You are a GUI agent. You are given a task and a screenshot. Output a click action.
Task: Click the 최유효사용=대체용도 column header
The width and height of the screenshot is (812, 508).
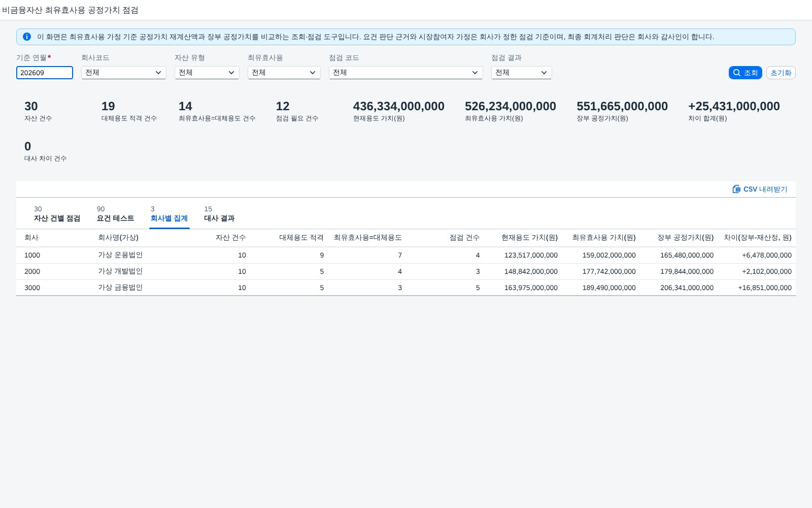coord(368,238)
